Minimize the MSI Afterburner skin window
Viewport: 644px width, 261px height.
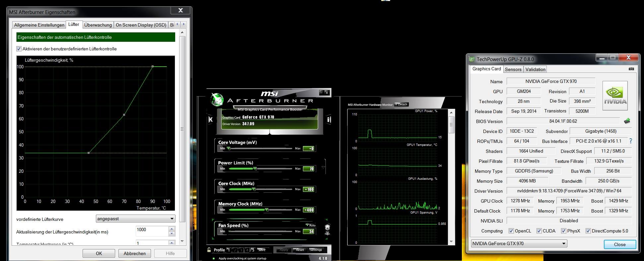(321, 92)
